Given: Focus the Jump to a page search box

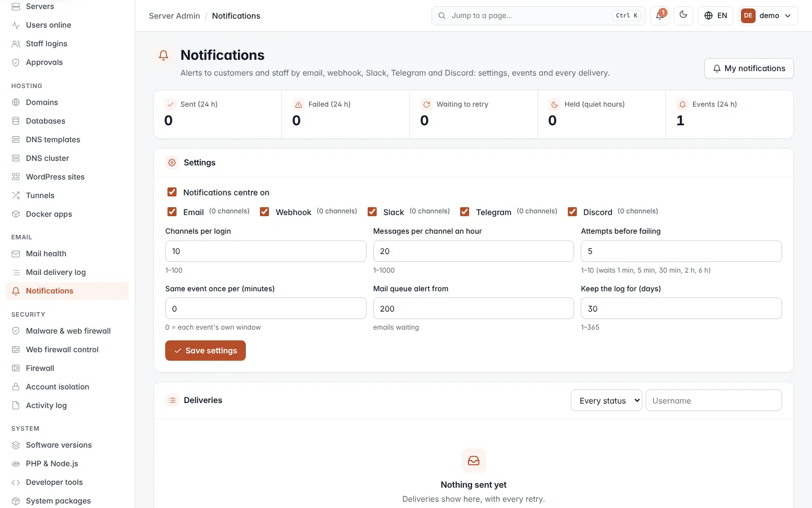Looking at the screenshot, I should point(539,16).
